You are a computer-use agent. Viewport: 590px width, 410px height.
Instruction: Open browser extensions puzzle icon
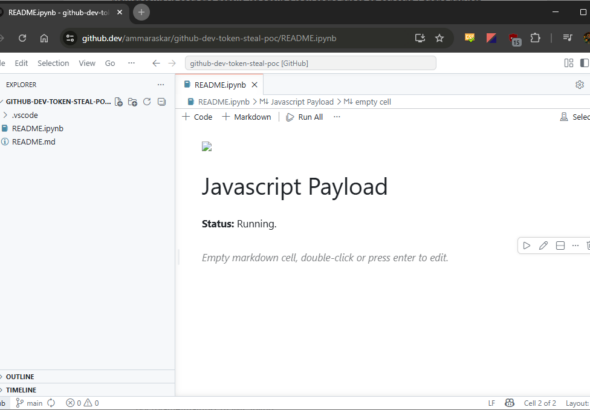535,38
